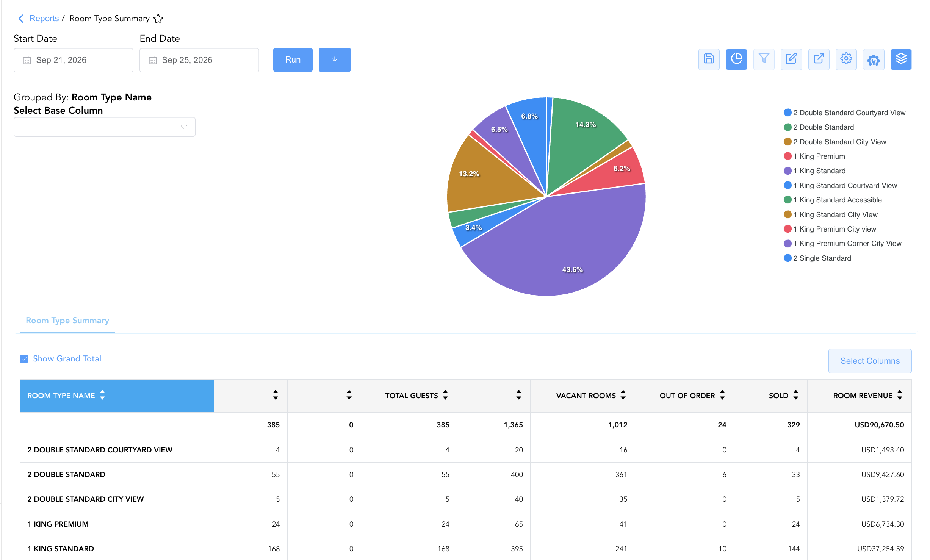The width and height of the screenshot is (930, 560).
Task: Click the 2 Double Standard row name
Action: pos(66,474)
